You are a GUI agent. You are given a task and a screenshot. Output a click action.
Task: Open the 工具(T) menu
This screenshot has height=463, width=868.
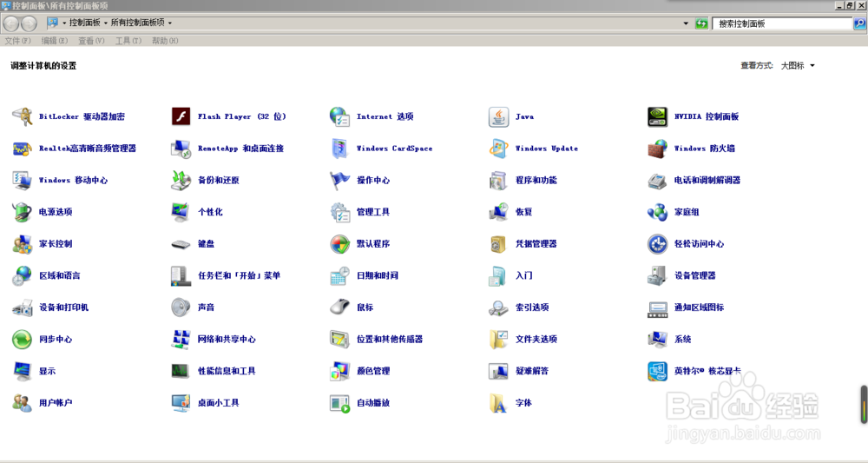(128, 41)
